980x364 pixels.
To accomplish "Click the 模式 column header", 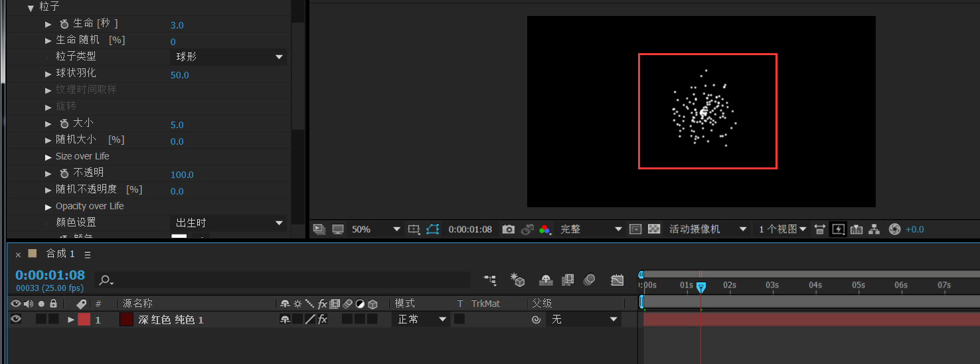I will tap(405, 304).
